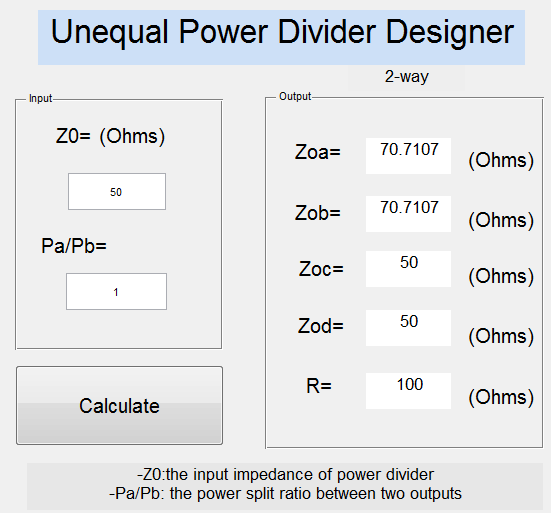Click the 'Zoa=' label

click(318, 152)
